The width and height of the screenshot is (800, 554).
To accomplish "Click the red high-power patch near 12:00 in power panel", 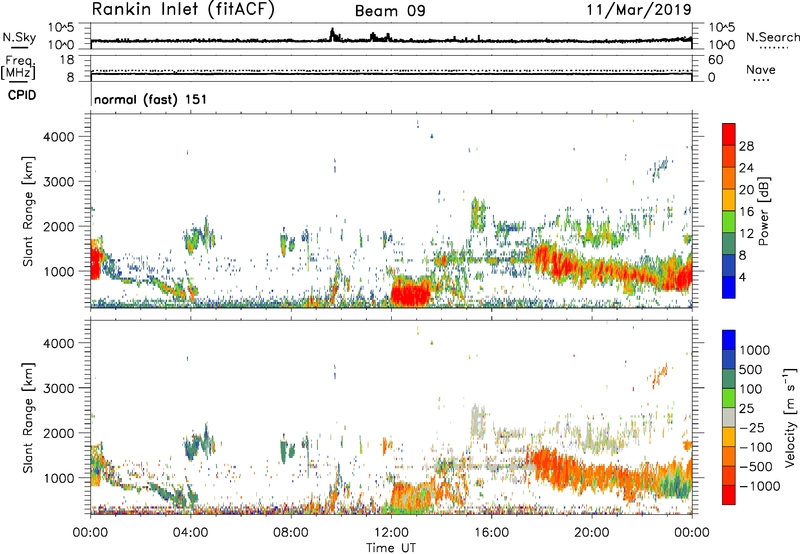I will pyautogui.click(x=411, y=292).
